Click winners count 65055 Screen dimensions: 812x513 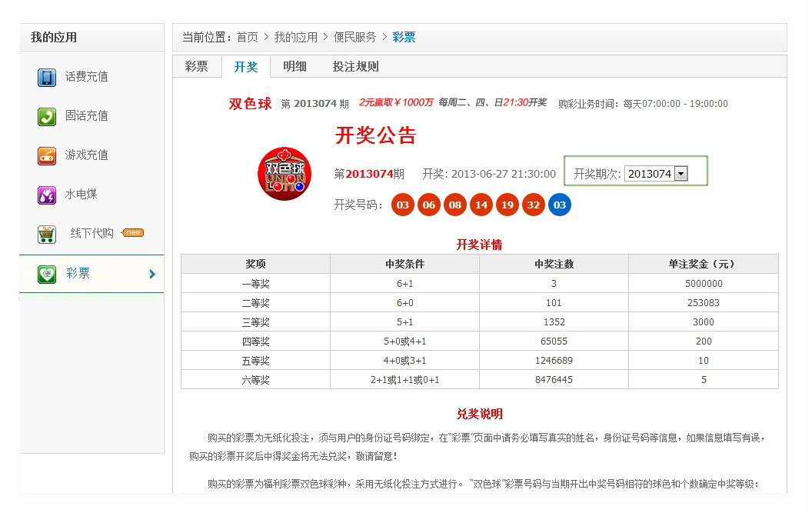coord(554,341)
